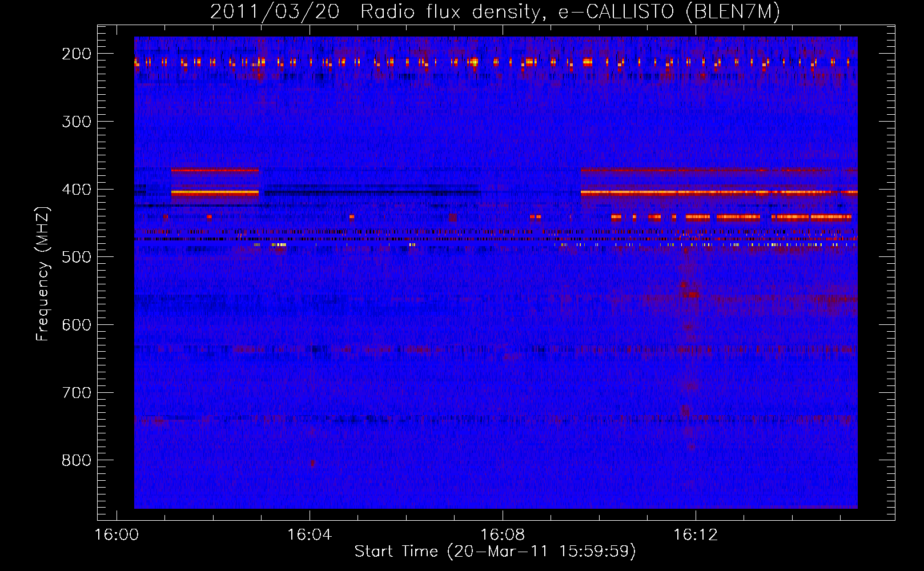Click the 440 MHz red-yellow emission near 16:13
The height and width of the screenshot is (571, 924).
(x=738, y=217)
